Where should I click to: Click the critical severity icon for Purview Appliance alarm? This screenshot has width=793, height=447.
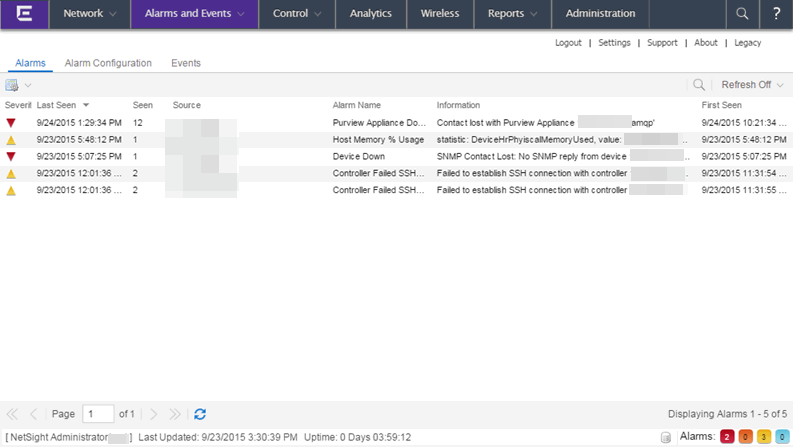(x=11, y=123)
